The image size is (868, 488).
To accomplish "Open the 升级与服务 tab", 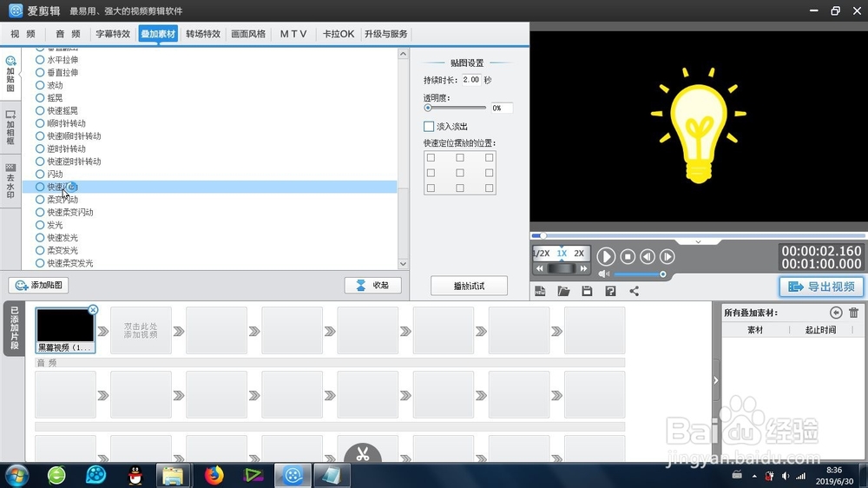I will pyautogui.click(x=386, y=34).
